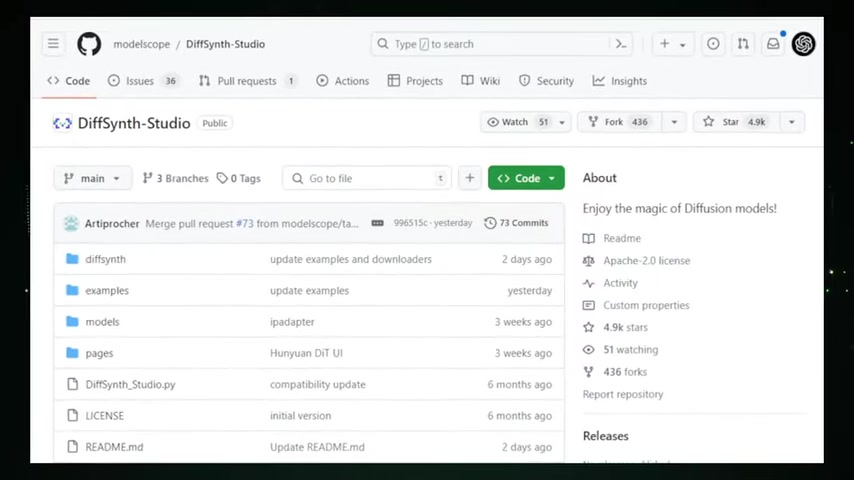Click the Artiprocher commit author avatar
854x480 pixels.
click(x=71, y=223)
